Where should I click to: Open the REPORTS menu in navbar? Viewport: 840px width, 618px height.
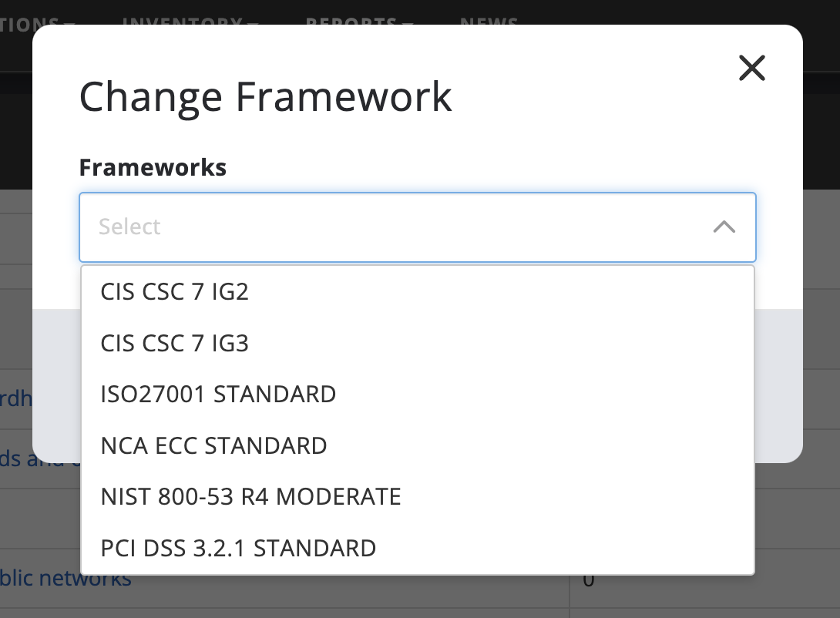[x=360, y=19]
